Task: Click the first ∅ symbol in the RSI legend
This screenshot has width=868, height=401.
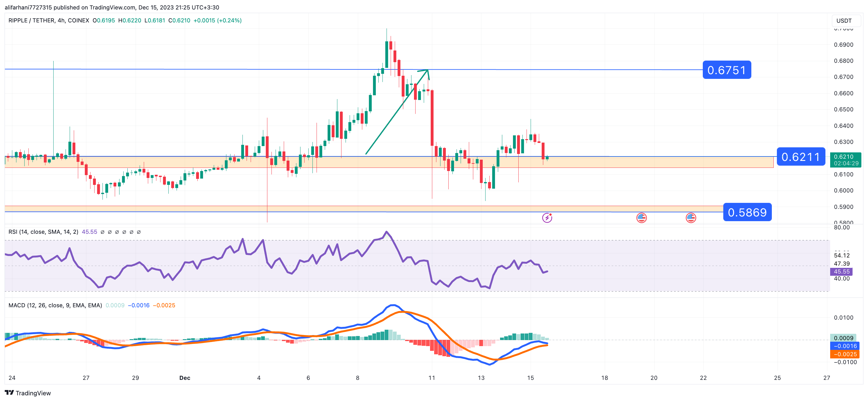Action: point(102,232)
